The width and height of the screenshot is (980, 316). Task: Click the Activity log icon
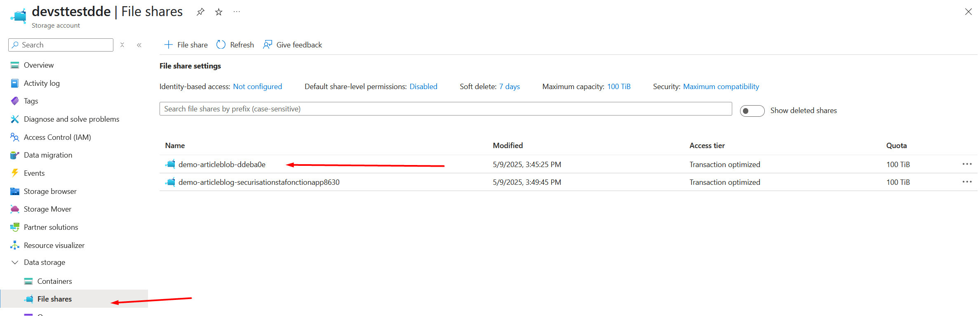[x=15, y=83]
